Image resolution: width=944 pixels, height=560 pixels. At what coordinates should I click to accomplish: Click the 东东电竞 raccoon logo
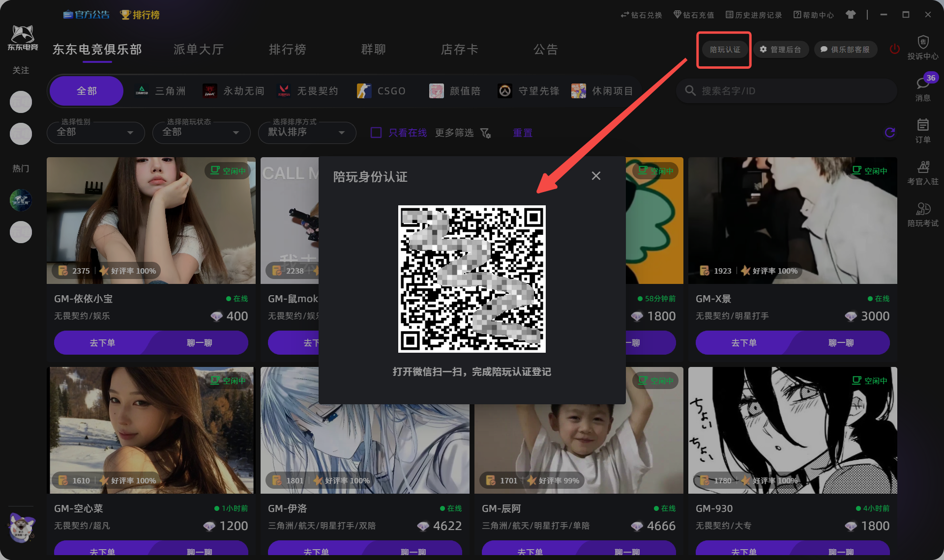coord(23,38)
